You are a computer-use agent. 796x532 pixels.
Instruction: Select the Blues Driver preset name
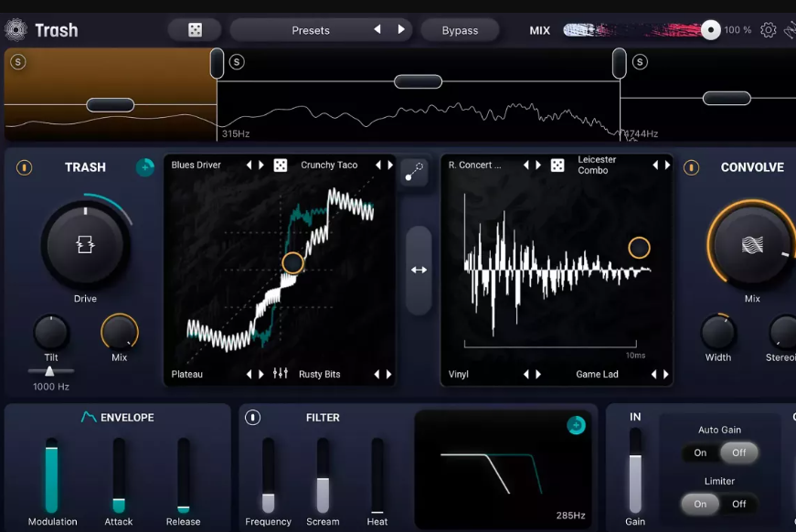[x=197, y=165]
